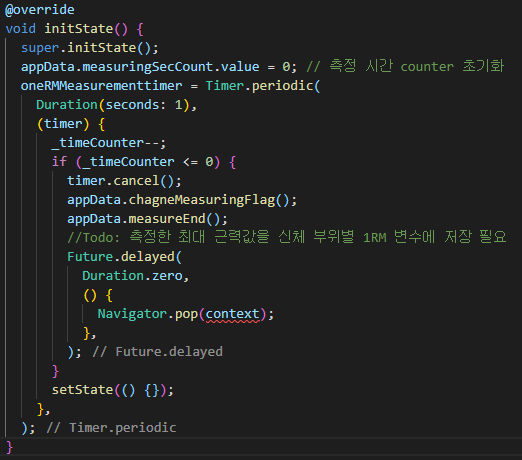Screen dimensions: 522x460
Task: Click the final closing brace of initState
Action: 9,447
